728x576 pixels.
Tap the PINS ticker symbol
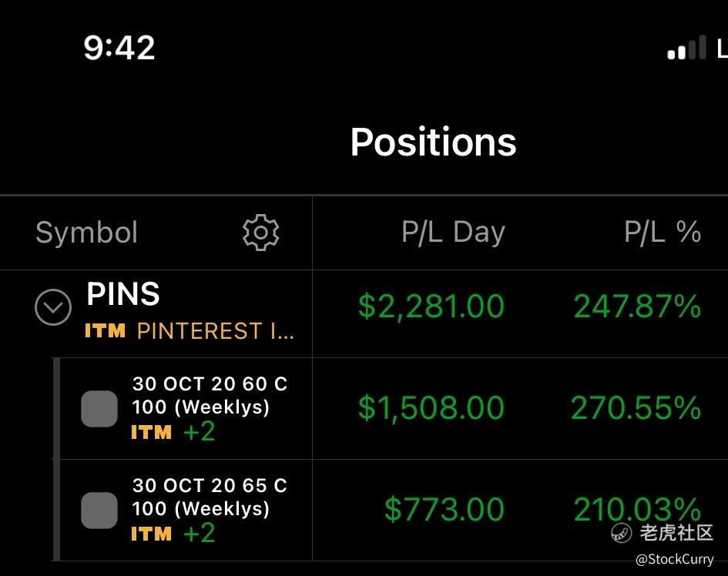pyautogui.click(x=123, y=294)
